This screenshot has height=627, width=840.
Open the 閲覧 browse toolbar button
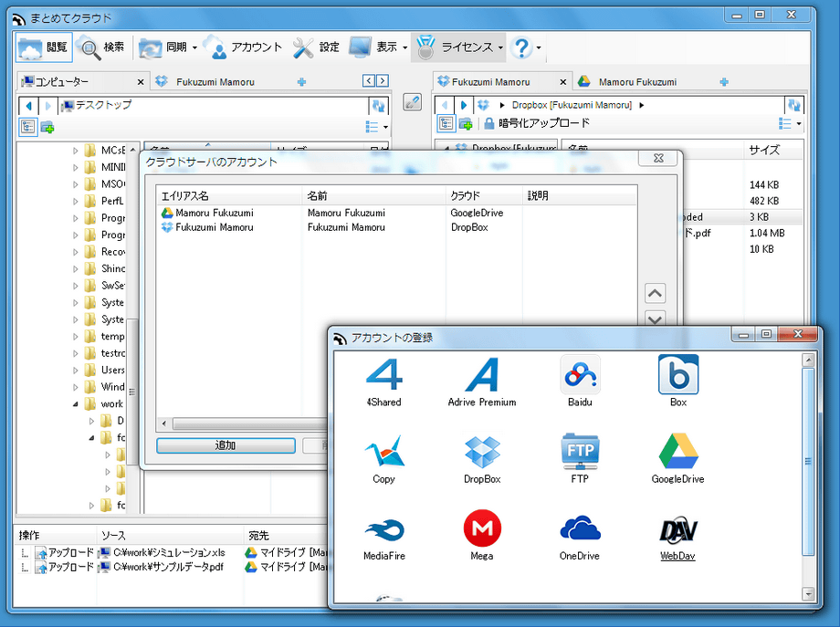pyautogui.click(x=44, y=47)
